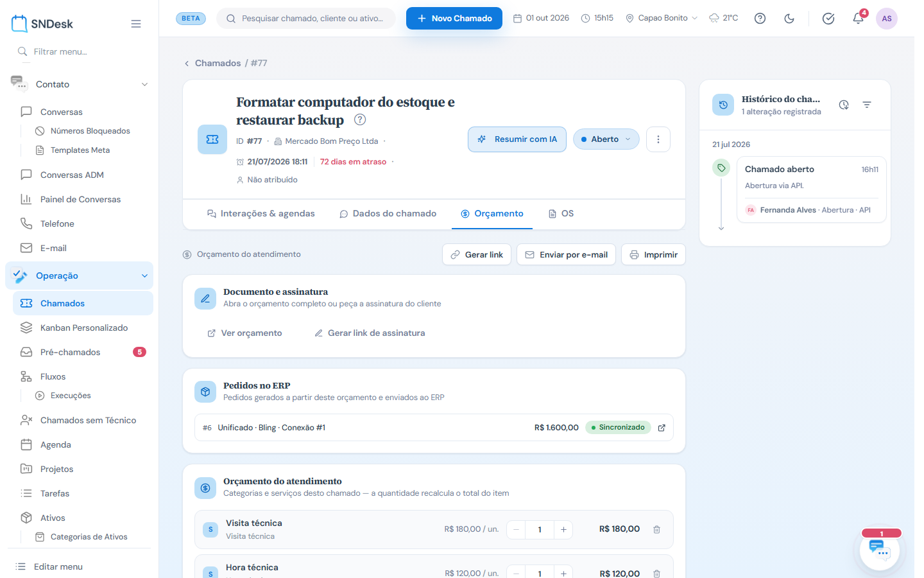Open the floating chat widget
924x578 pixels.
(x=880, y=550)
